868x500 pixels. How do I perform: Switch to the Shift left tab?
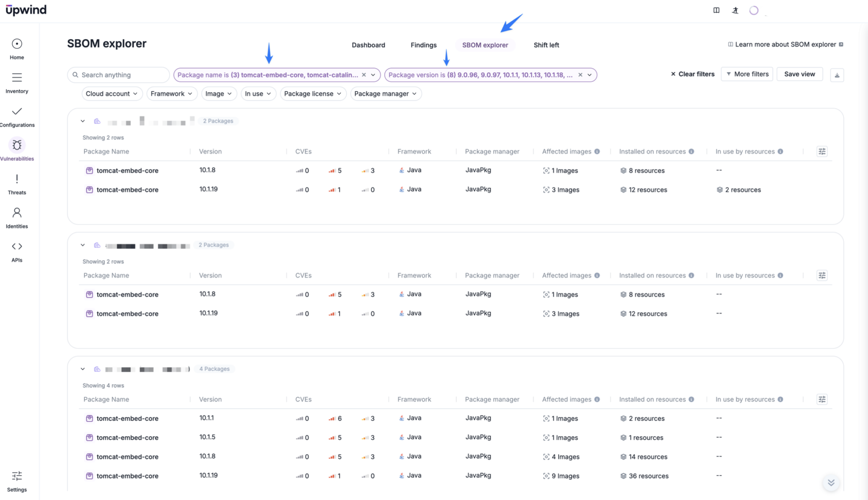[x=546, y=45]
